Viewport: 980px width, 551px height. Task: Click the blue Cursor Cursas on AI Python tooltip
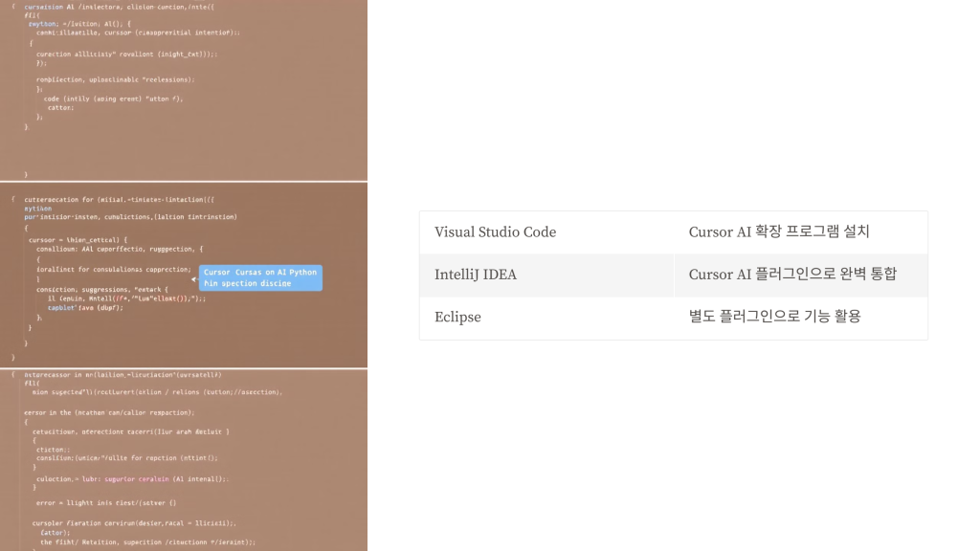[x=260, y=278]
